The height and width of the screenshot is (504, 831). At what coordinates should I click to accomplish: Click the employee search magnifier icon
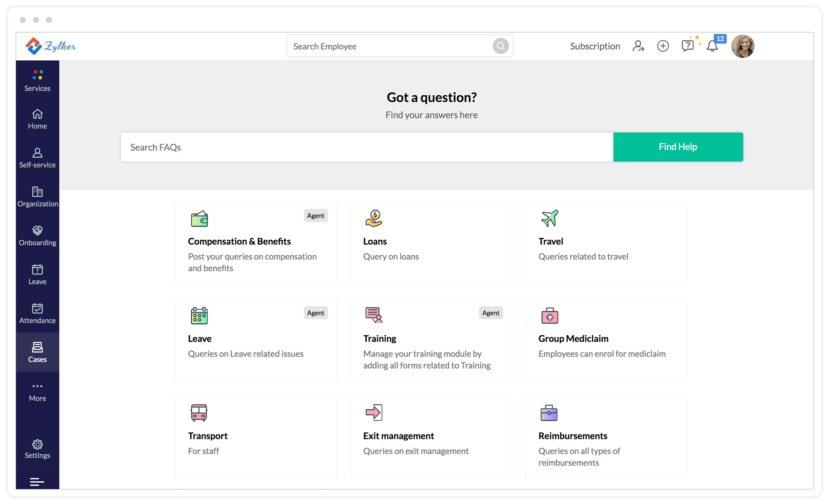(x=500, y=46)
